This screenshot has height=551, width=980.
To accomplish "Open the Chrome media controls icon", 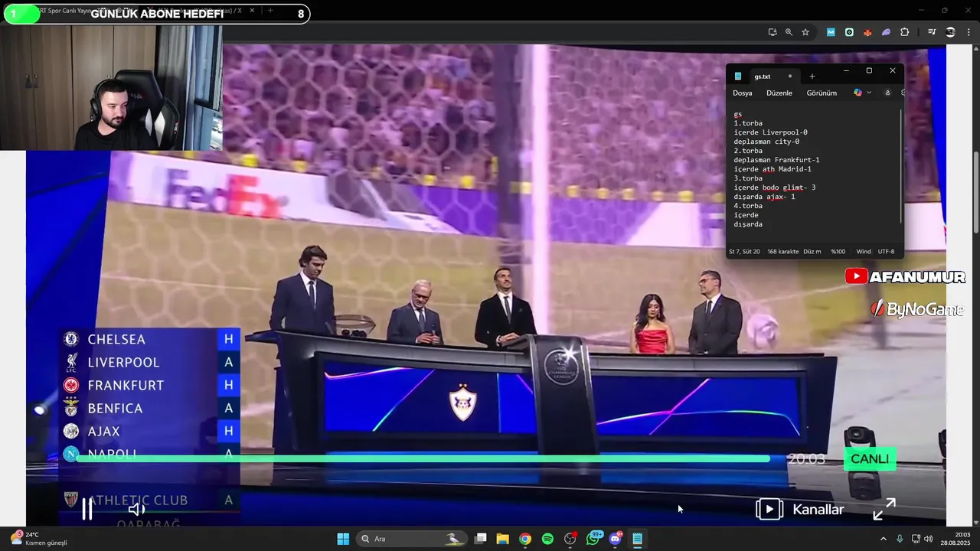I will click(x=932, y=32).
